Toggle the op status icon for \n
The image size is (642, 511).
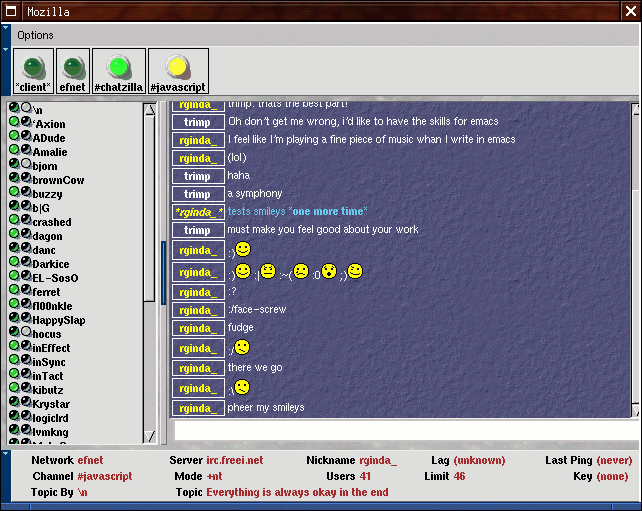pyautogui.click(x=14, y=107)
